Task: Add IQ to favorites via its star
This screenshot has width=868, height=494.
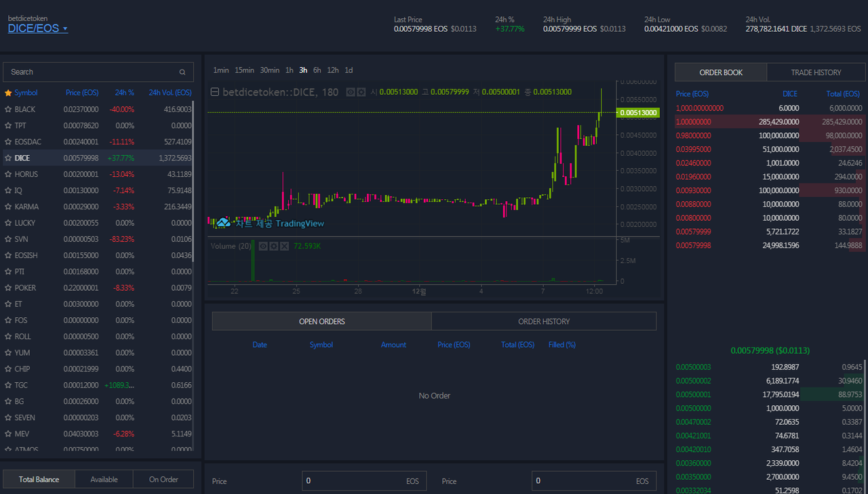Action: point(8,190)
